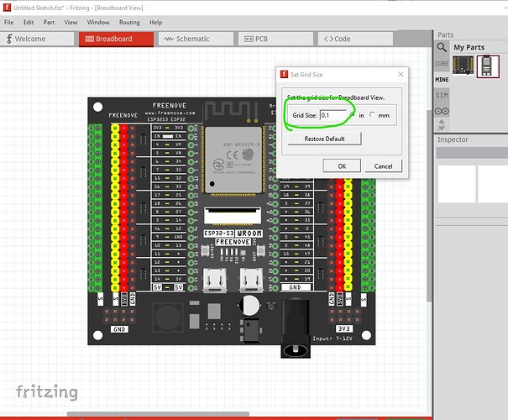508x420 pixels.
Task: Select the Freenove breakout board thumbnail in My Parts
Action: coord(463,66)
